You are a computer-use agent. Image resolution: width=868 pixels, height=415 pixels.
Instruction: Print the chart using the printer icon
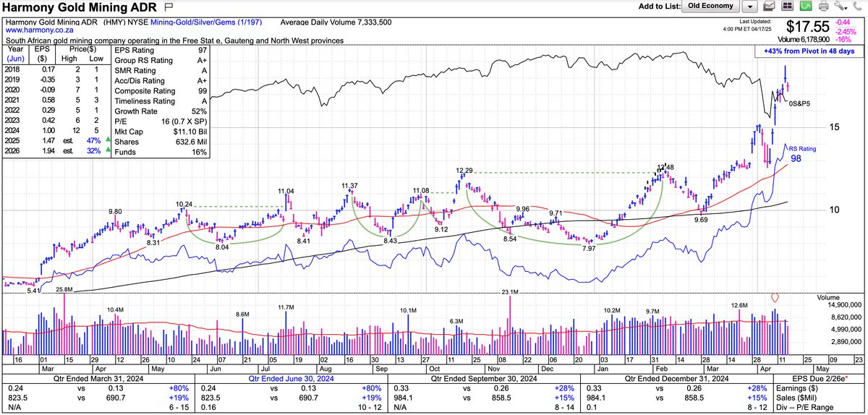pyautogui.click(x=824, y=7)
